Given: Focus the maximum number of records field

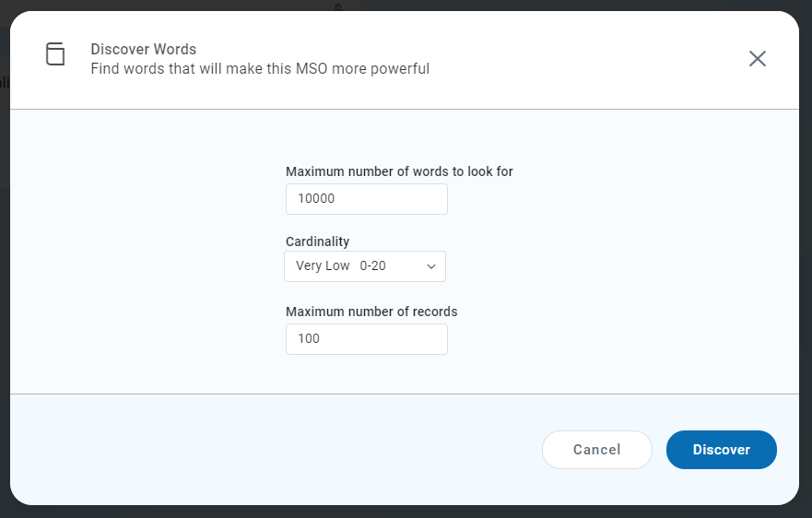Looking at the screenshot, I should [x=367, y=339].
